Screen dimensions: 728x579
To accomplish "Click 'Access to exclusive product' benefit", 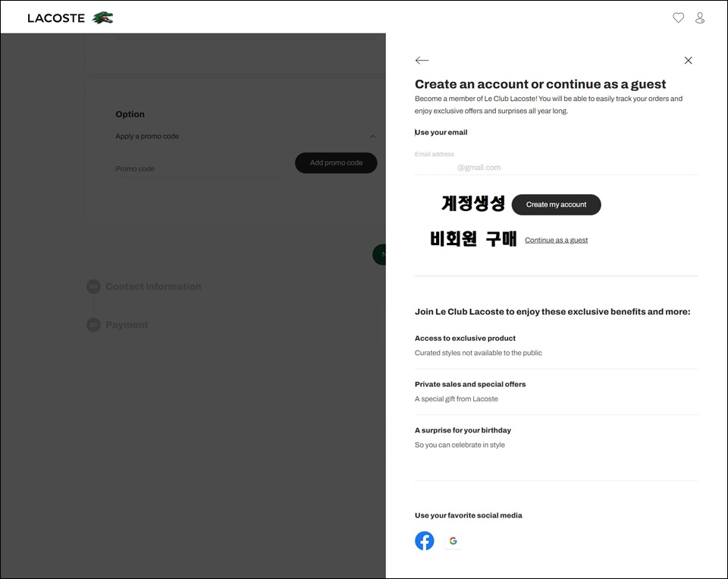I will (x=465, y=338).
